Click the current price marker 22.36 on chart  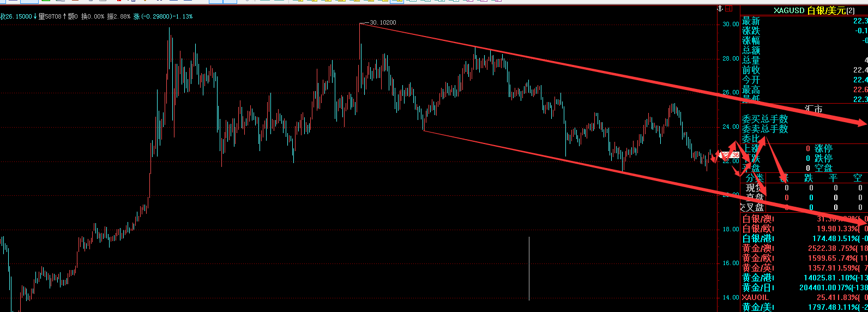pos(731,155)
